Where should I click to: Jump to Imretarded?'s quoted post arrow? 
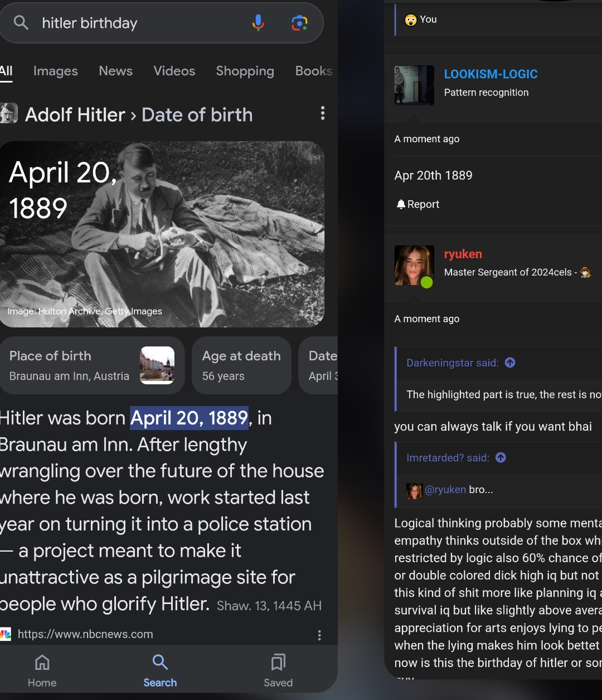pos(501,457)
